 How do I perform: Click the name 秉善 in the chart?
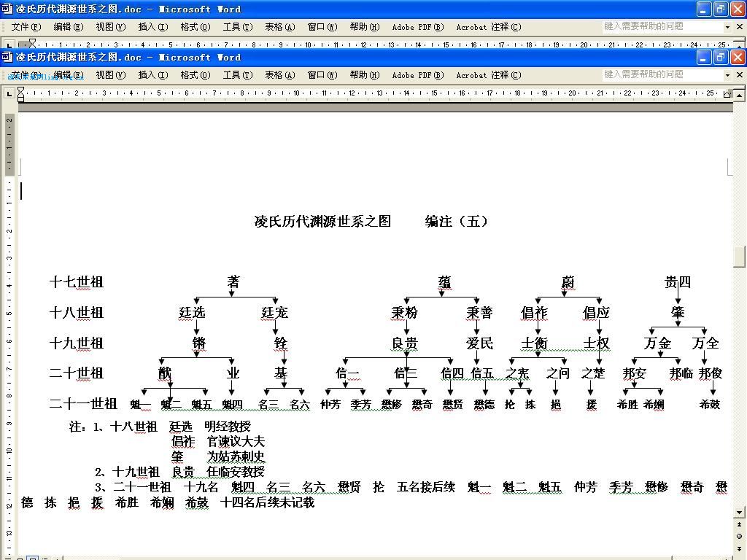(x=479, y=313)
